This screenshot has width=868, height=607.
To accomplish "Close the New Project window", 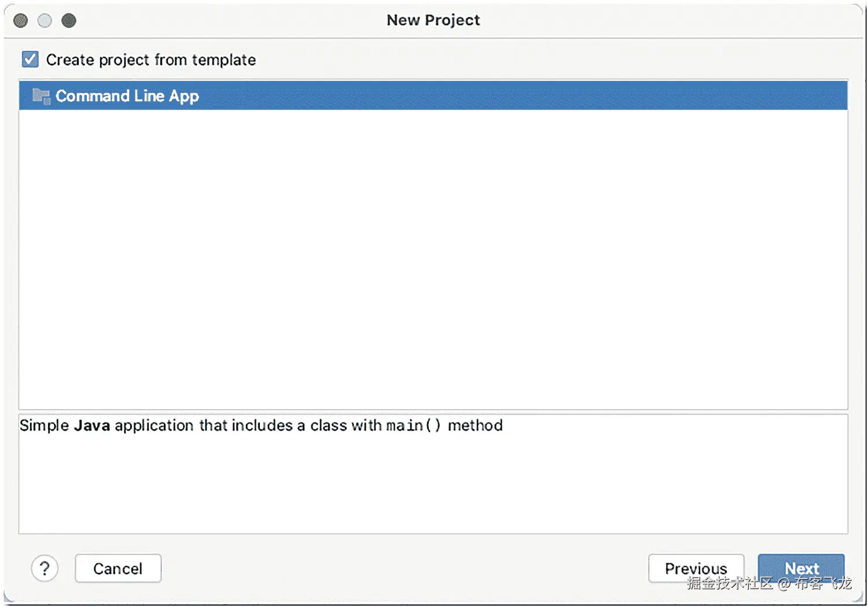I will 21,21.
